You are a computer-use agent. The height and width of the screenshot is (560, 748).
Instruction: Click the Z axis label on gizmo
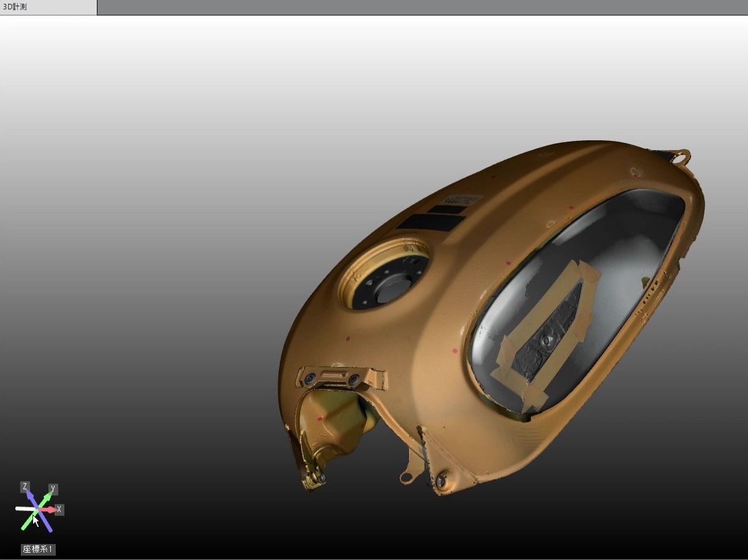coord(25,487)
